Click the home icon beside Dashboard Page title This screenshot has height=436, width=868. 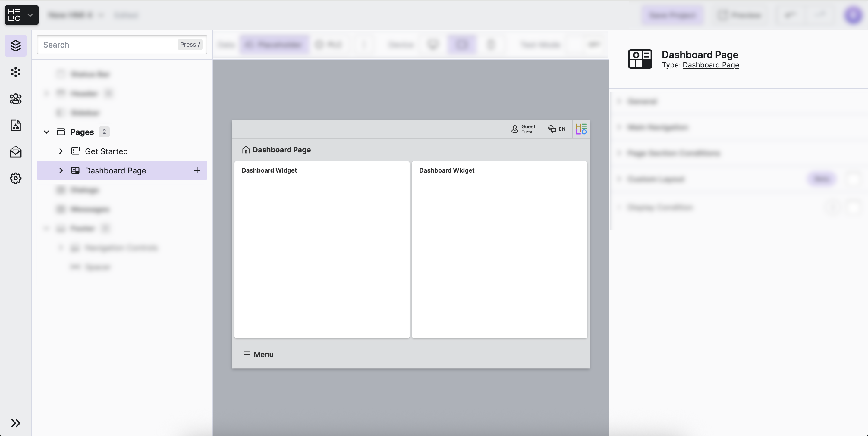click(x=246, y=150)
